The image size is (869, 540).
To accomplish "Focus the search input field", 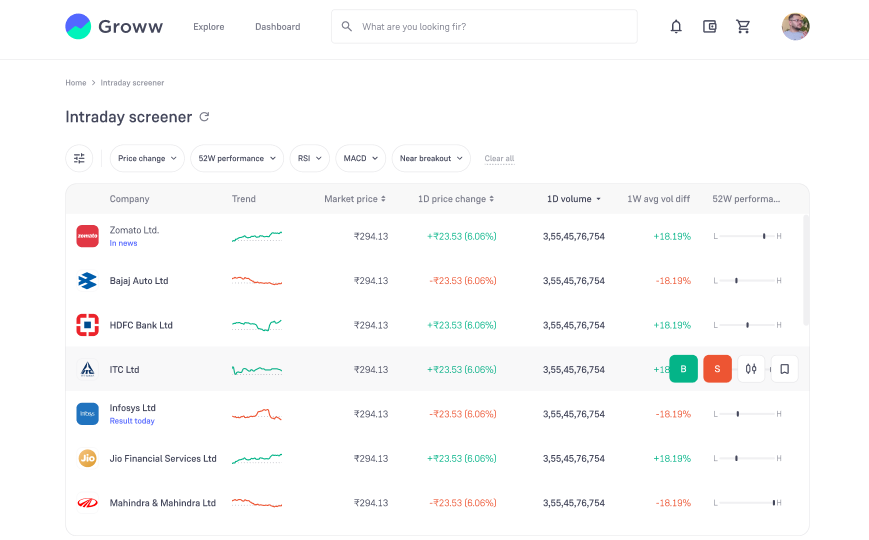I will (484, 26).
